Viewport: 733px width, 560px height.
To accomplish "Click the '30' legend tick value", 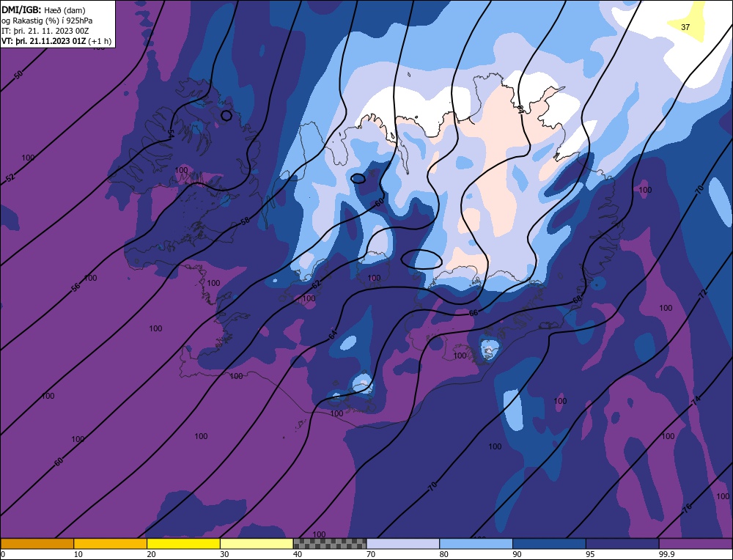I will (x=224, y=554).
